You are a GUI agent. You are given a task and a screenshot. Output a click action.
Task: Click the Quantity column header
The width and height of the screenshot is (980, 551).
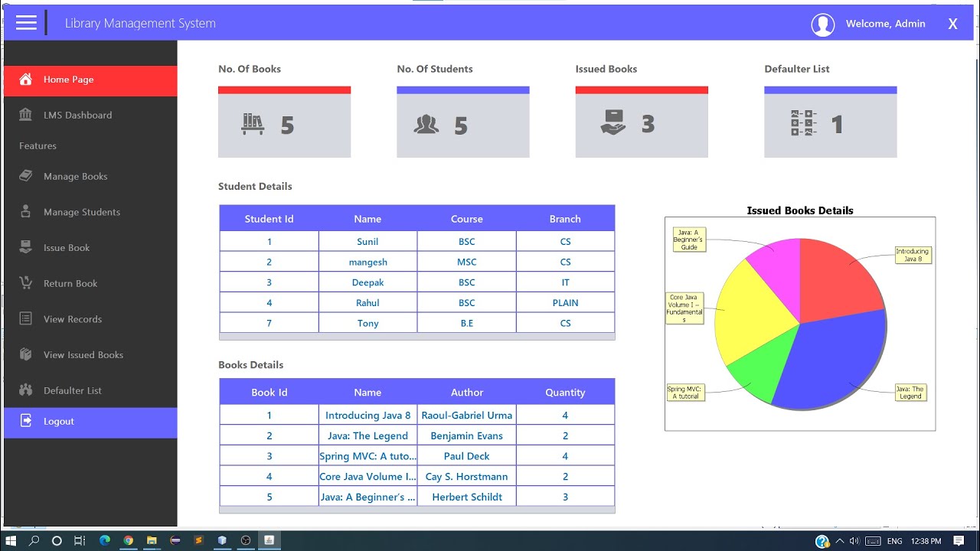point(565,393)
